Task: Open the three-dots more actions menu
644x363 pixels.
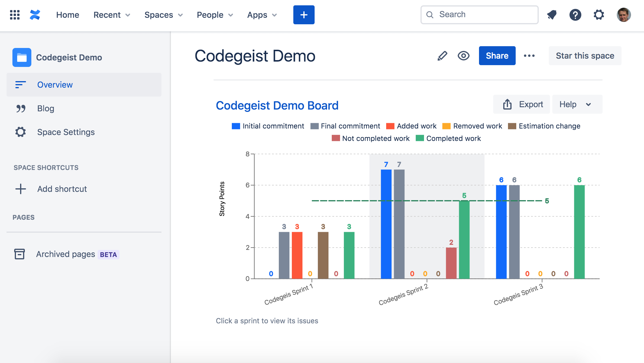Action: click(x=529, y=56)
